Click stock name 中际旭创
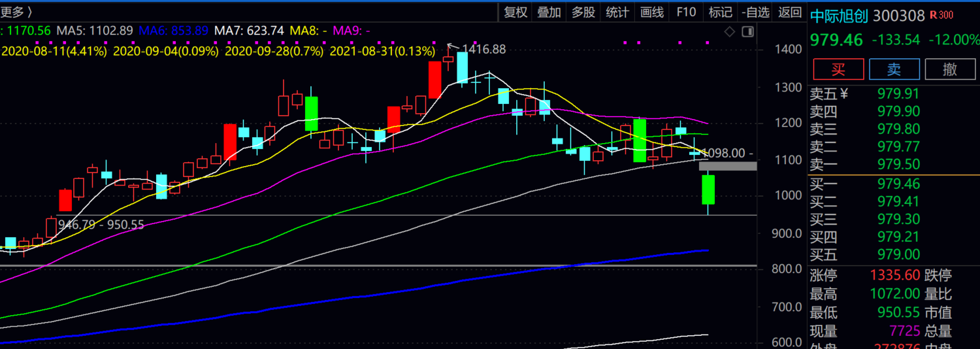 point(839,16)
